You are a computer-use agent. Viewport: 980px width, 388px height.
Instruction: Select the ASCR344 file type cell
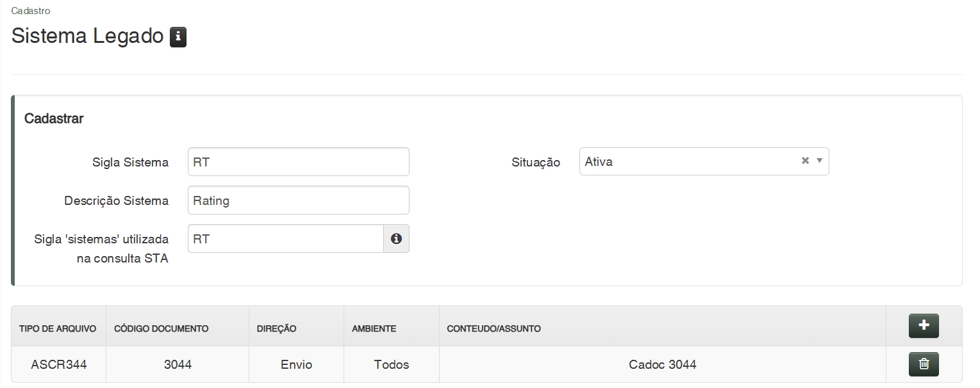[x=59, y=364]
